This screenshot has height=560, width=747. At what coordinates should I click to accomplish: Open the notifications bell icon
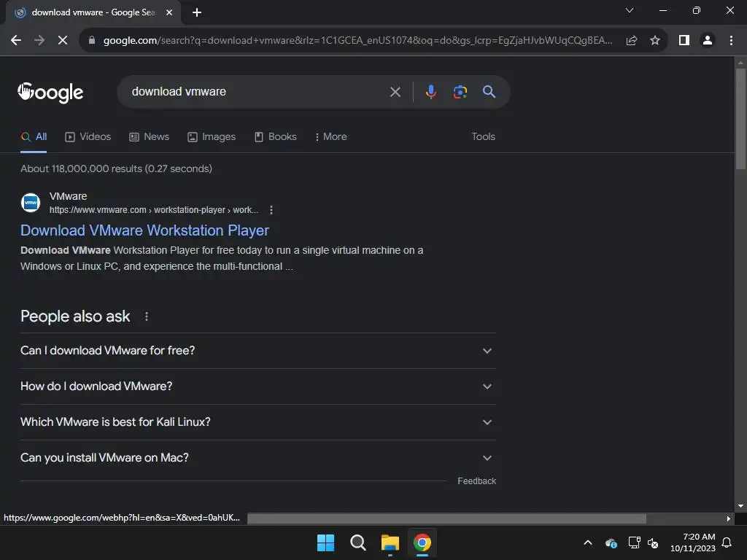[727, 542]
